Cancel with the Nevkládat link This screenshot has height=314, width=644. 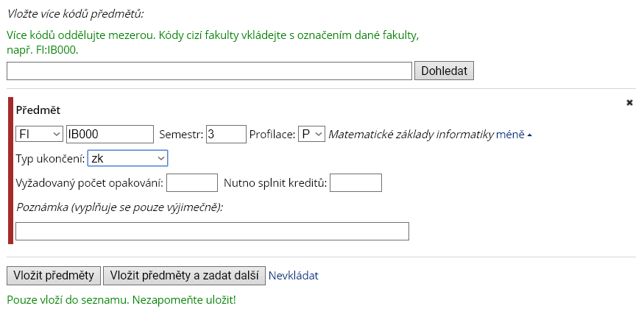293,276
